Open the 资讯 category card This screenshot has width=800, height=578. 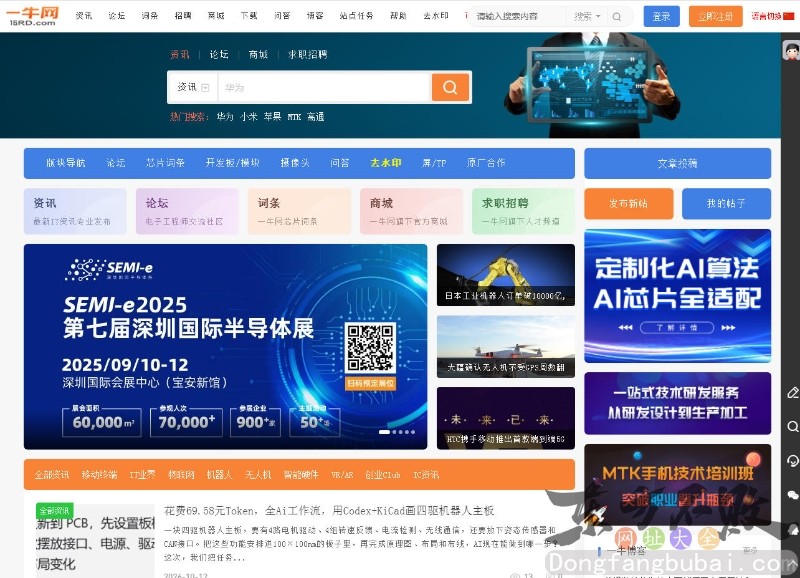pyautogui.click(x=75, y=211)
